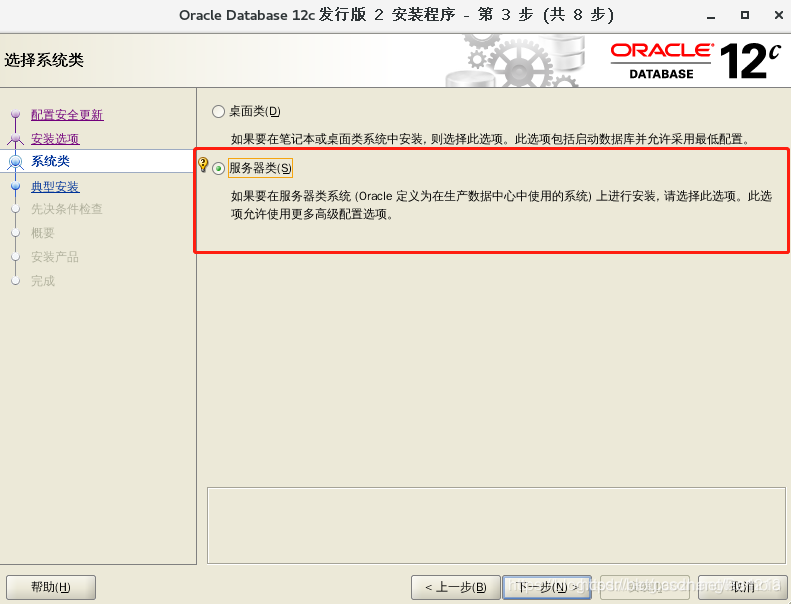Click the message text area at bottom
Screen dimensions: 791x604
496,525
